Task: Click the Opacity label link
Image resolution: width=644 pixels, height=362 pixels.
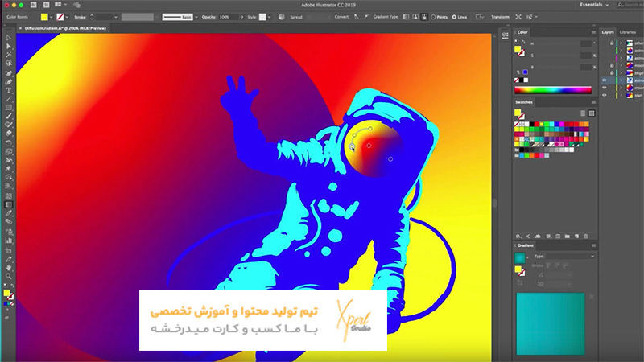Action: point(208,17)
